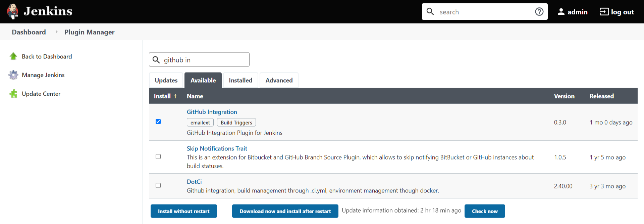Click the green puzzle piece Update Center icon
Screen dimensions: 644x224
pos(13,93)
